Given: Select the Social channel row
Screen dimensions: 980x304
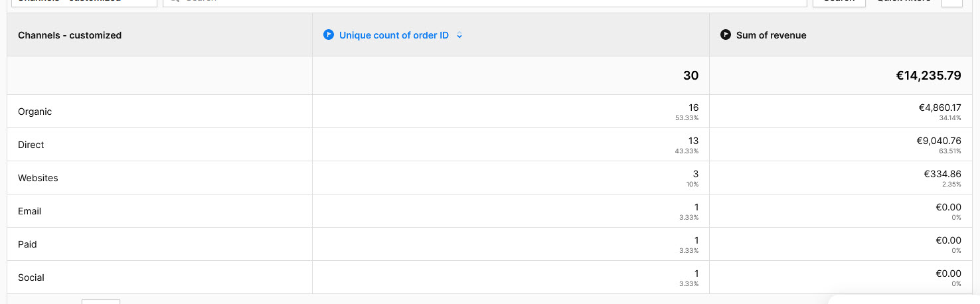Looking at the screenshot, I should 31,277.
